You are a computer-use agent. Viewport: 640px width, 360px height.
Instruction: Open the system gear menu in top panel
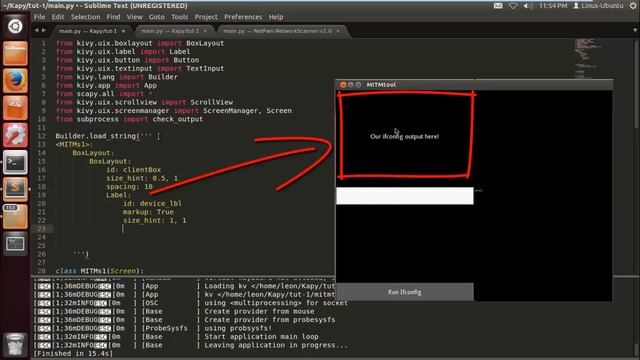(633, 6)
